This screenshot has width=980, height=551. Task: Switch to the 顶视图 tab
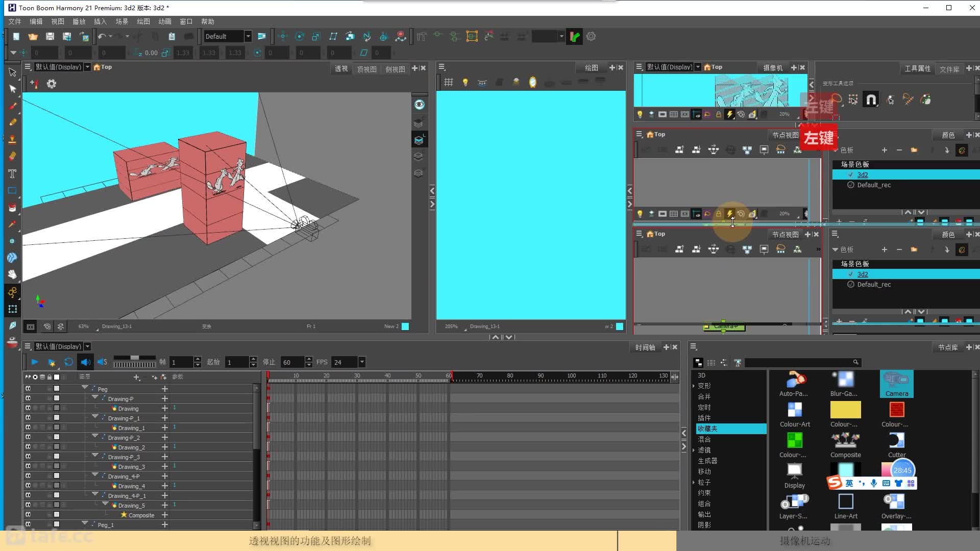366,69
